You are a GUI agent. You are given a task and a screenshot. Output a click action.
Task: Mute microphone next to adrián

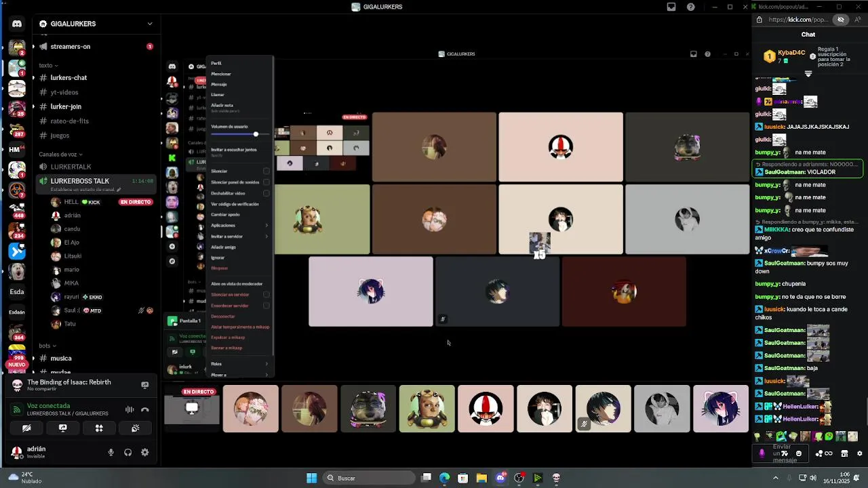(x=111, y=453)
